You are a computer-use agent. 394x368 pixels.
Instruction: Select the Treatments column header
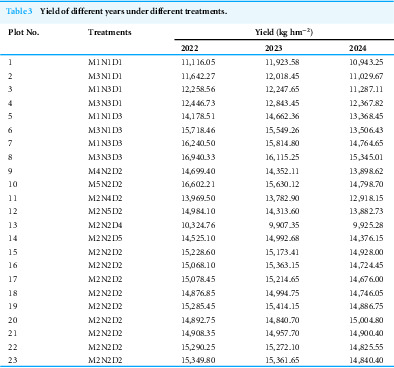click(110, 32)
